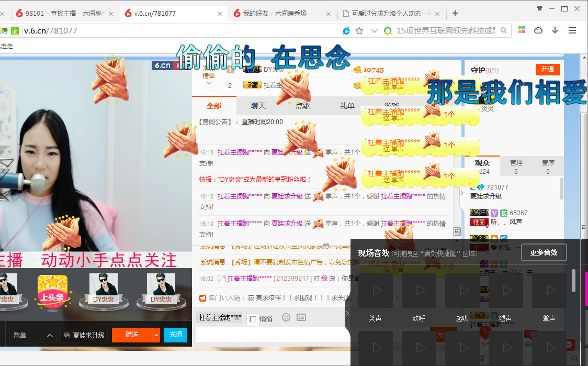The height and width of the screenshot is (366, 588).
Task: Open the 麦序 mic queue tab
Action: 548,167
